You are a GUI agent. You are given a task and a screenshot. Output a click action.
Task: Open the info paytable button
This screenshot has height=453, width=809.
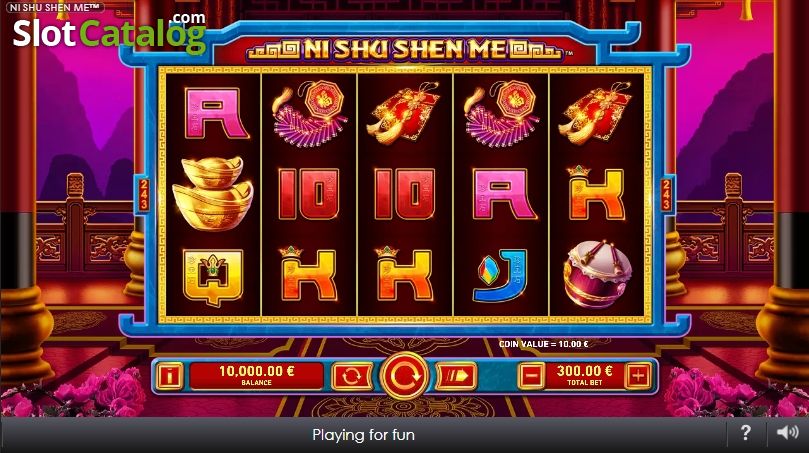coord(169,376)
